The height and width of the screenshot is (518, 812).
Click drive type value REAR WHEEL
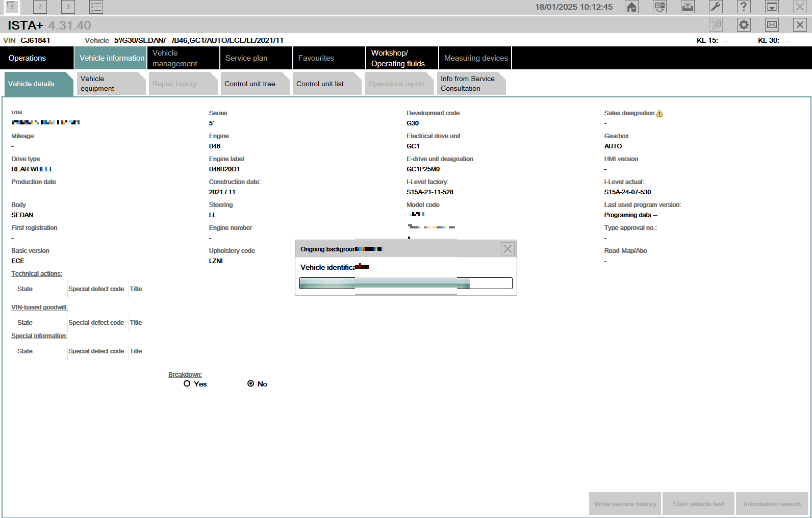click(32, 169)
